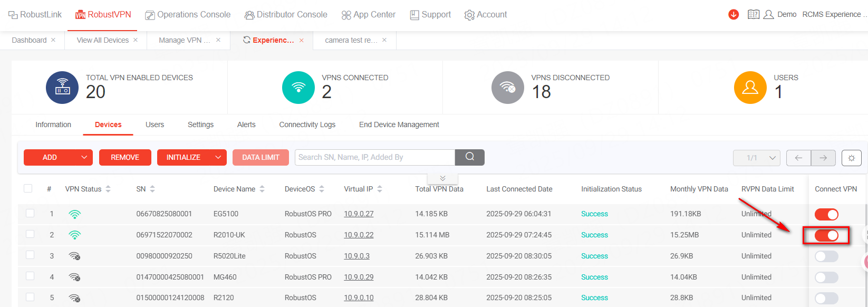Go to previous page arrow
868x307 pixels.
(x=798, y=158)
